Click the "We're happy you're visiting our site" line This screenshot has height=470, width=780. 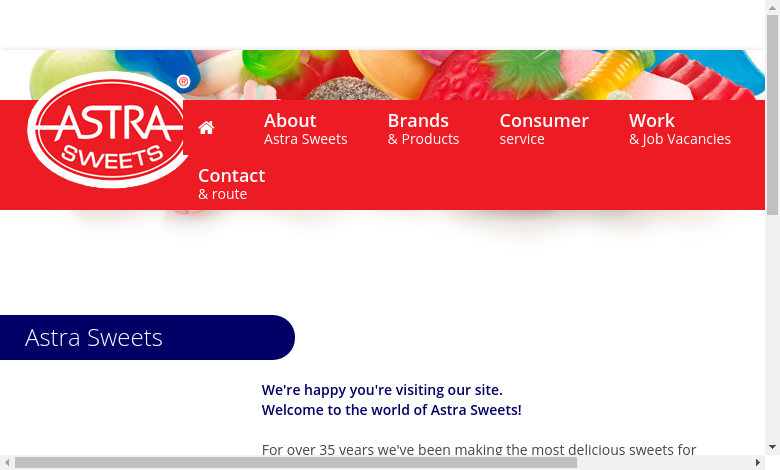[382, 390]
